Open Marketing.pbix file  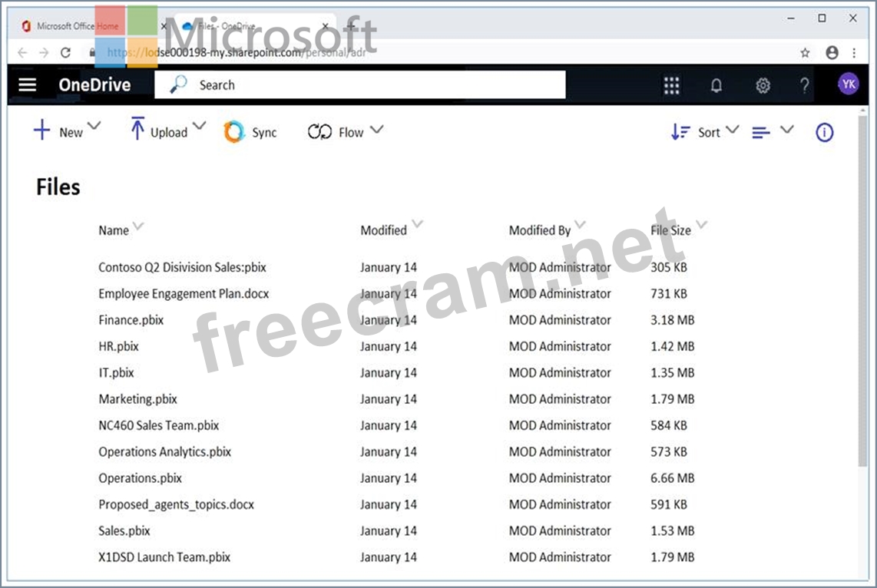click(x=137, y=398)
